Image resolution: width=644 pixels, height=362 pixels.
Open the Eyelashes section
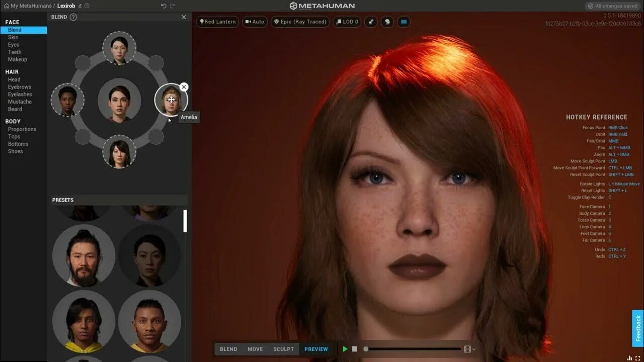pos(20,94)
